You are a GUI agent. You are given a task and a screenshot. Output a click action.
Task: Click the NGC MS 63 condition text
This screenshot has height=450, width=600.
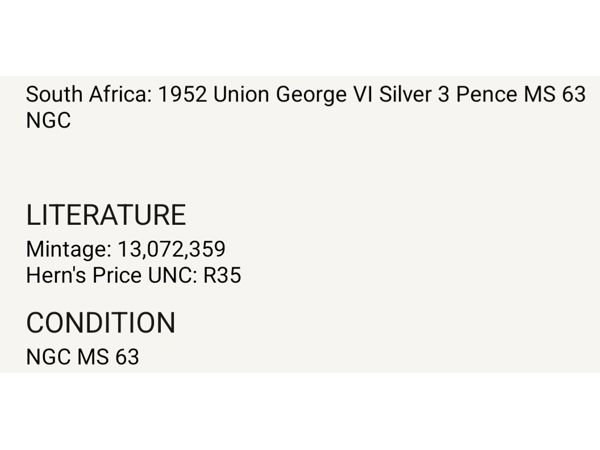pos(82,357)
